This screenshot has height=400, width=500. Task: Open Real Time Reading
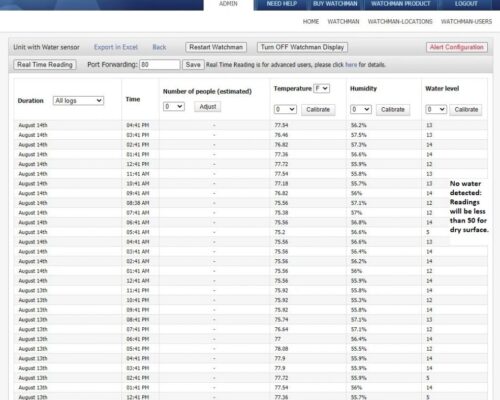(x=45, y=65)
